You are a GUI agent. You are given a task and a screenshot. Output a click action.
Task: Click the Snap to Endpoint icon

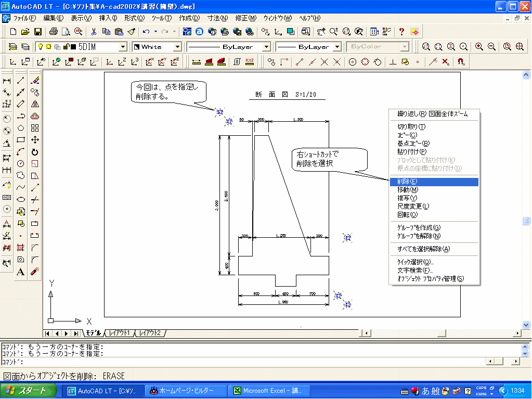point(299,62)
